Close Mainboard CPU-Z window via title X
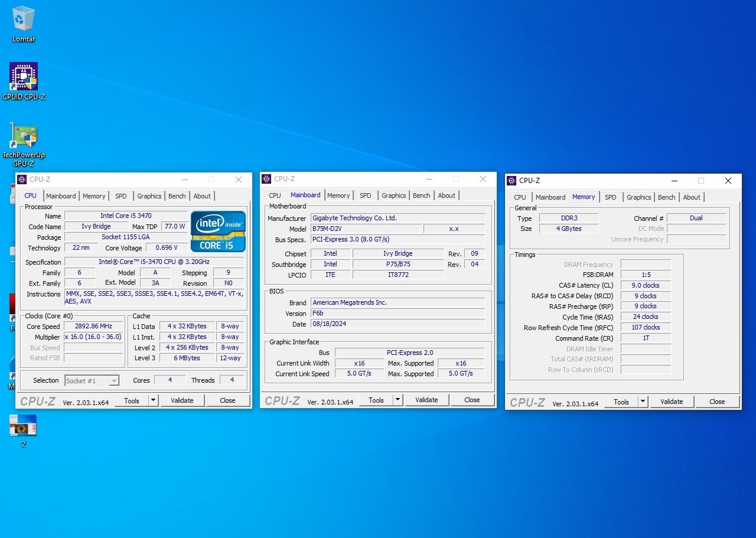Screen dimensions: 756x538 483,179
